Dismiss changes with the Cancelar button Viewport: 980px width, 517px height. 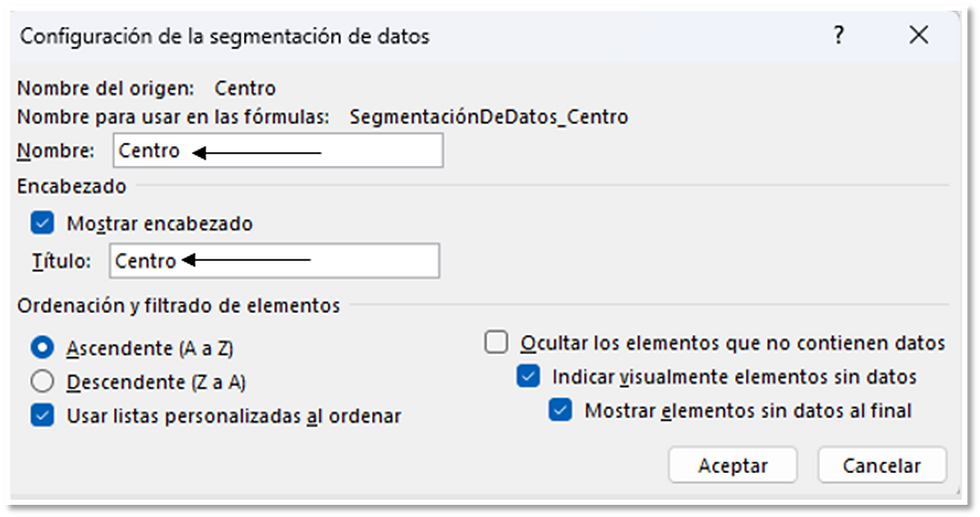tap(882, 465)
